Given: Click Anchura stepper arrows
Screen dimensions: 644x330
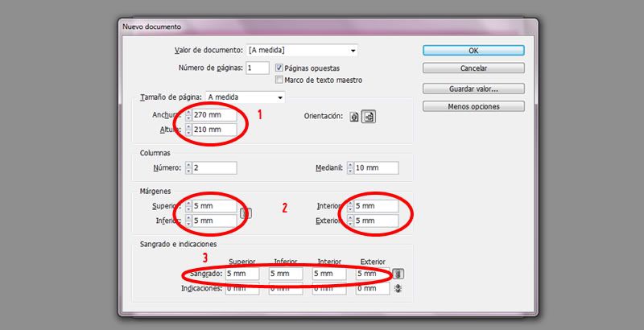Looking at the screenshot, I should click(188, 115).
